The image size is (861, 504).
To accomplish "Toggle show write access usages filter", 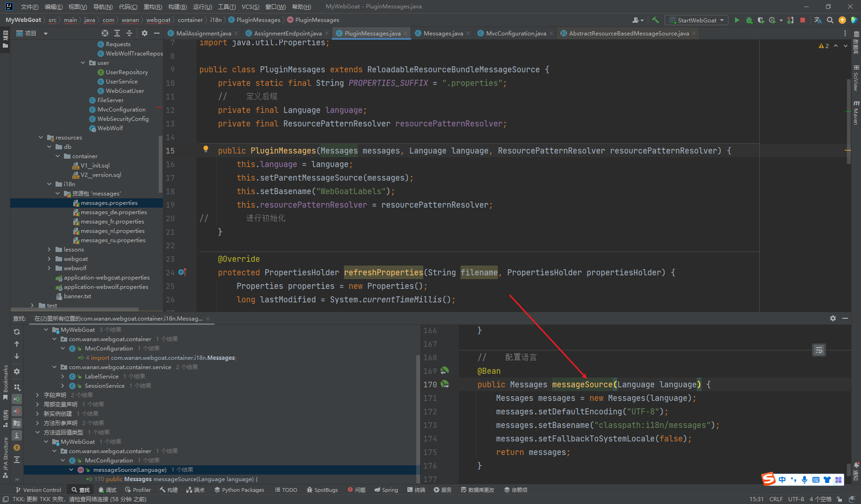I will tap(17, 411).
